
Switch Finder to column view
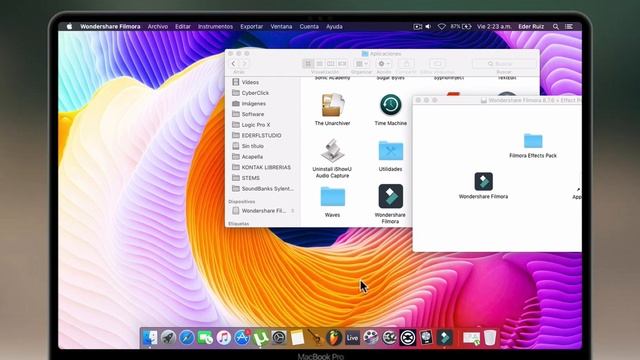[x=331, y=64]
